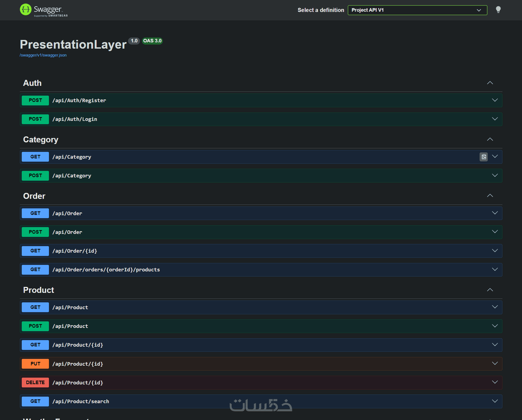The width and height of the screenshot is (522, 420).
Task: Click the POST badge for /api/Auth/Login
Action: pos(35,119)
